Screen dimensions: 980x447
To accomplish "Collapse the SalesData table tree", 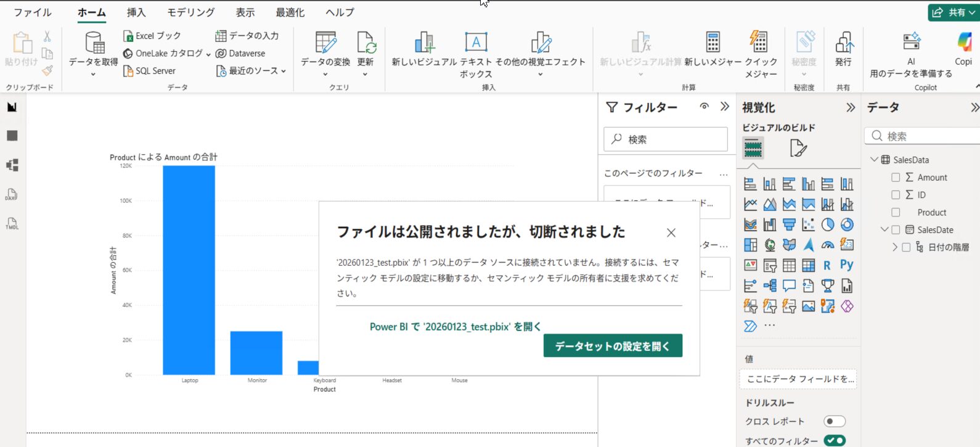I will (x=874, y=160).
